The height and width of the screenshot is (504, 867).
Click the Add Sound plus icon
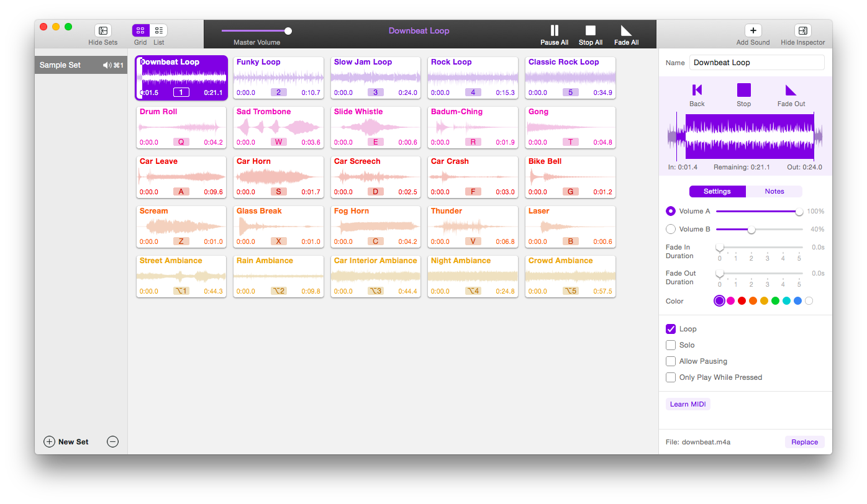(753, 30)
